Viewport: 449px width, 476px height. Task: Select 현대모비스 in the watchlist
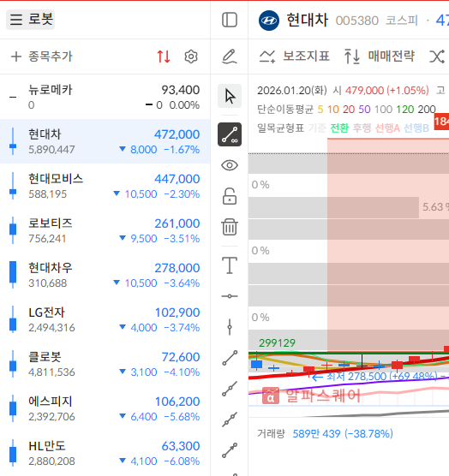click(105, 186)
